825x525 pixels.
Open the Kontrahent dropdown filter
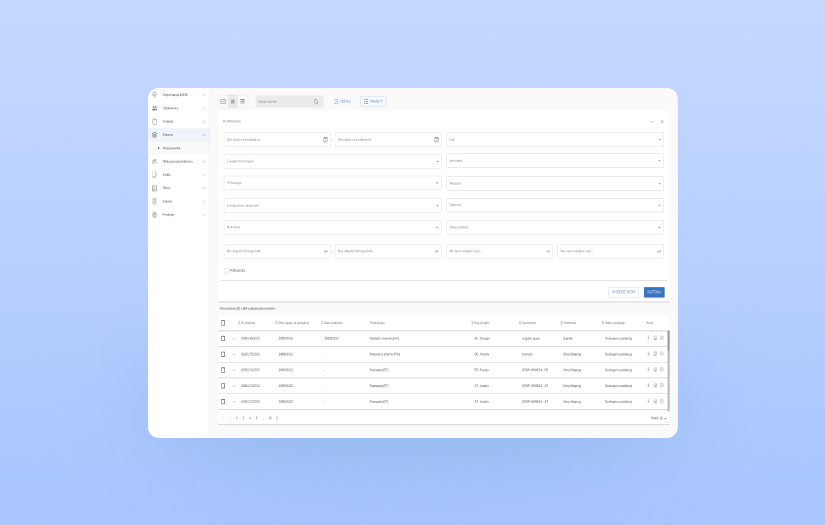[333, 227]
